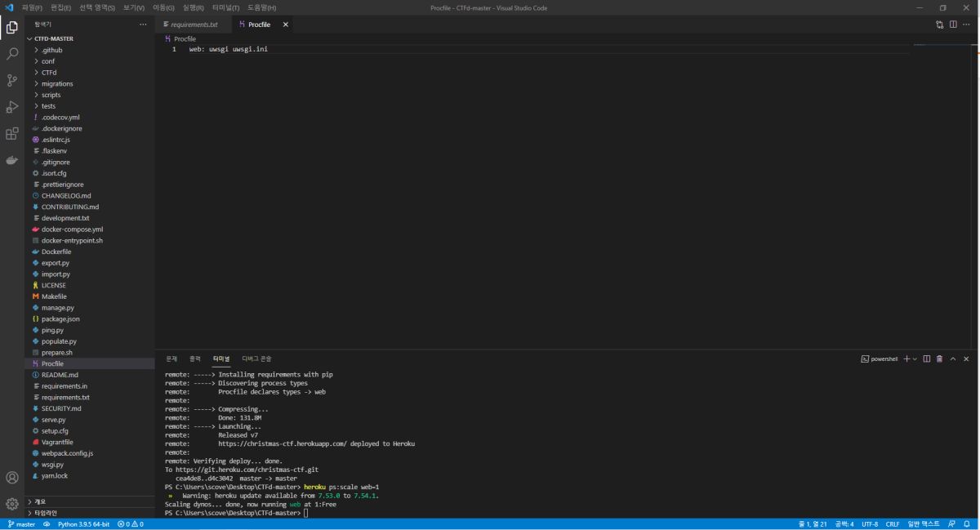Image resolution: width=980 pixels, height=530 pixels.
Task: Click the cursor position 줄 1, 열 21
Action: (813, 524)
